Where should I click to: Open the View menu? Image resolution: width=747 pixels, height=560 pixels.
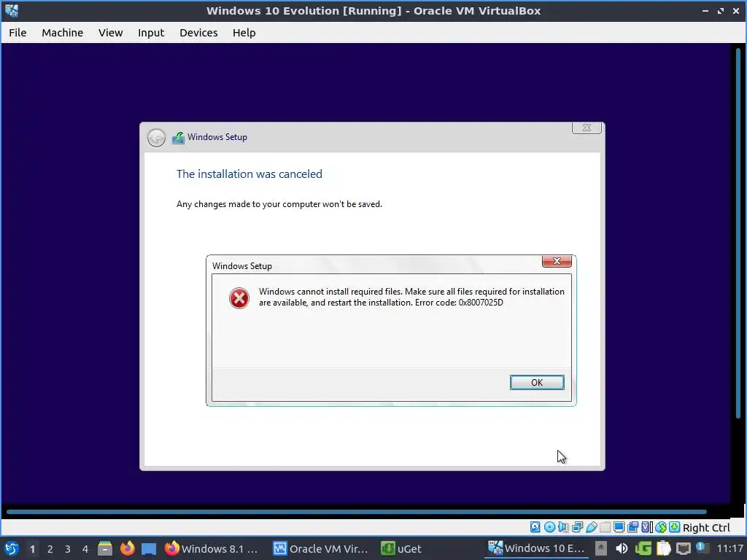tap(111, 32)
